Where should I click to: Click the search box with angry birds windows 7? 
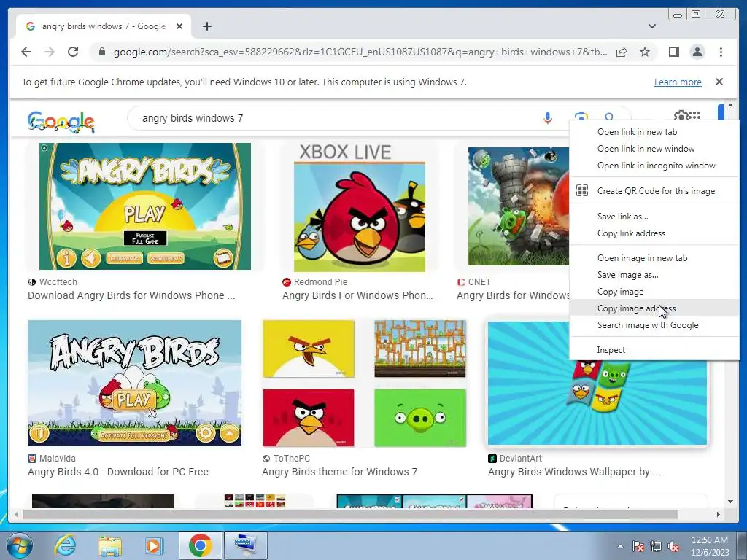333,118
